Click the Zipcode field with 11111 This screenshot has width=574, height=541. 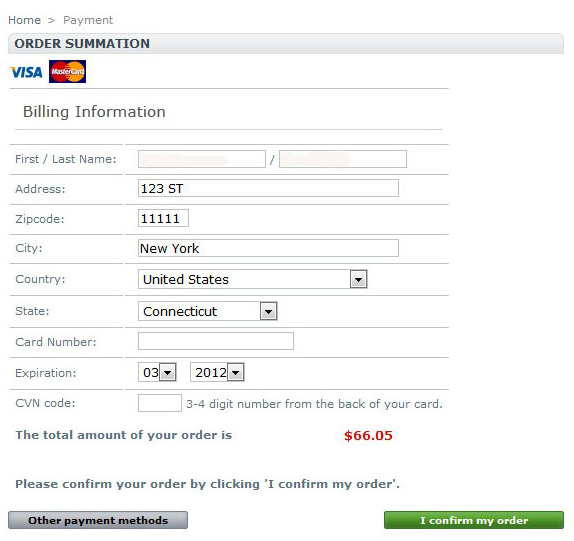[163, 218]
